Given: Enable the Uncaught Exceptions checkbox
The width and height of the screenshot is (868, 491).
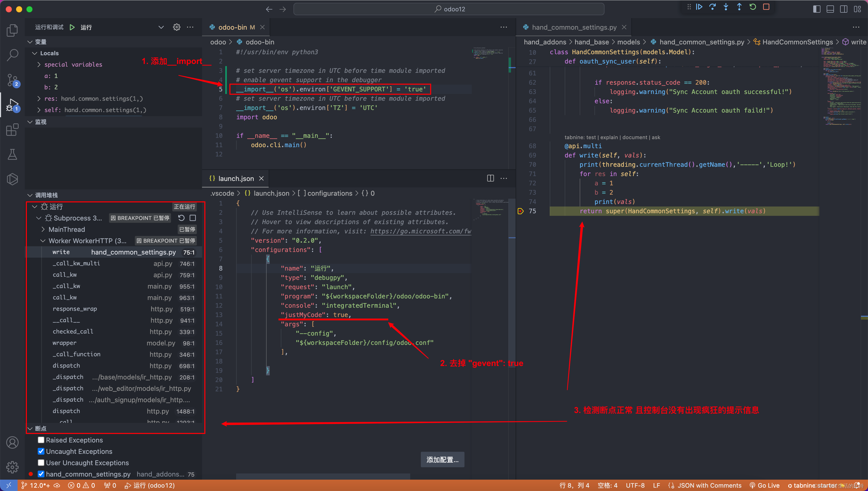Looking at the screenshot, I should (x=41, y=451).
